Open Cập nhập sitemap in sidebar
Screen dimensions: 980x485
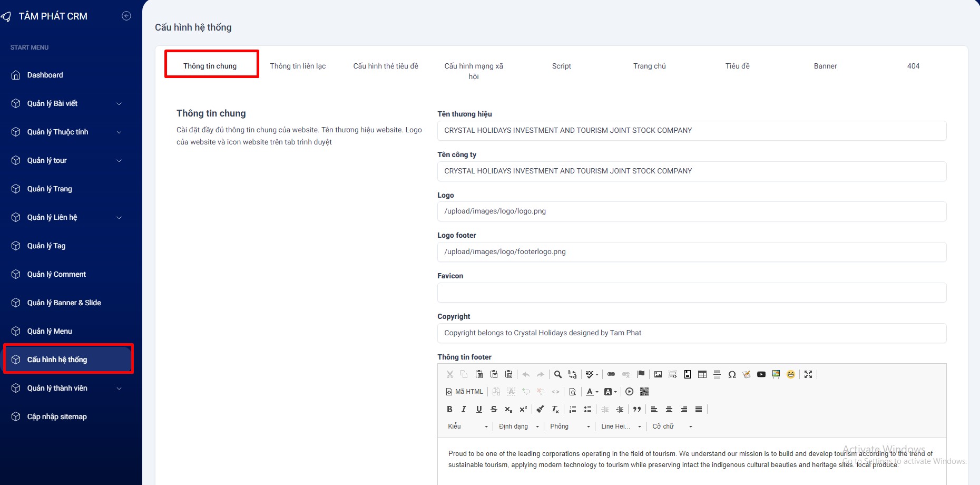[57, 416]
